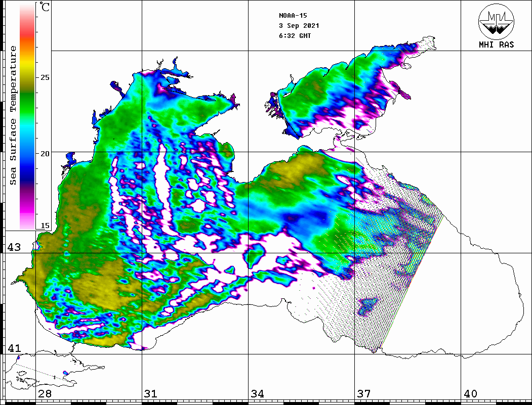The height and width of the screenshot is (405, 532).
Task: Click longitude label "31"
Action: pyautogui.click(x=151, y=394)
